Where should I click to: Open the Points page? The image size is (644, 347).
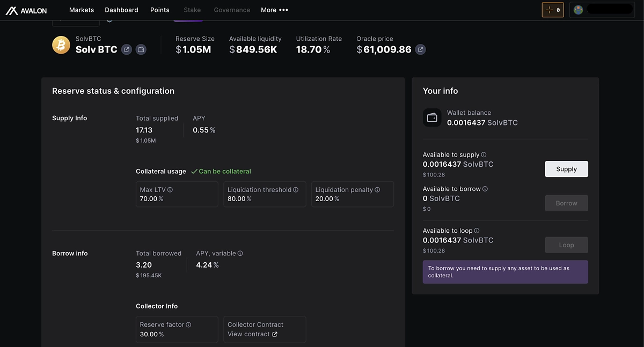click(x=160, y=10)
